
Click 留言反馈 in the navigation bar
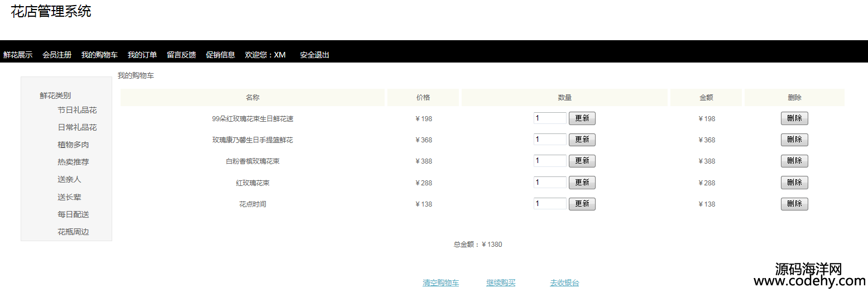click(181, 55)
